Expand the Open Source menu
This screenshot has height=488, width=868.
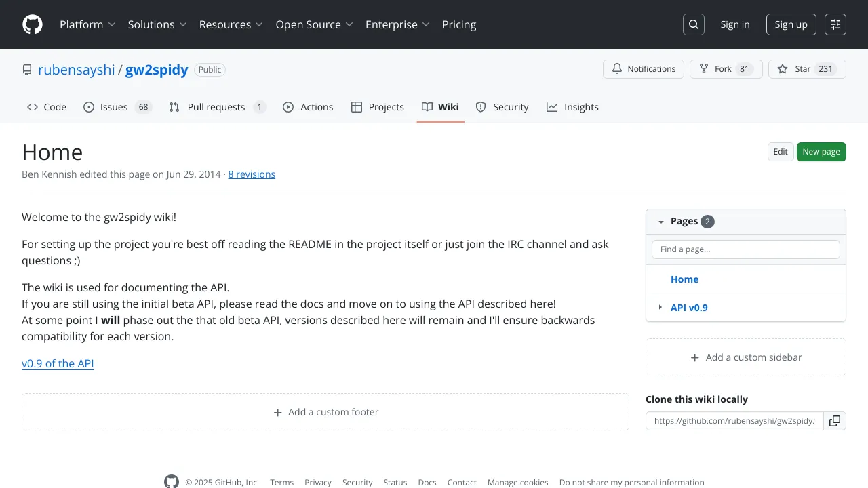[x=314, y=24]
